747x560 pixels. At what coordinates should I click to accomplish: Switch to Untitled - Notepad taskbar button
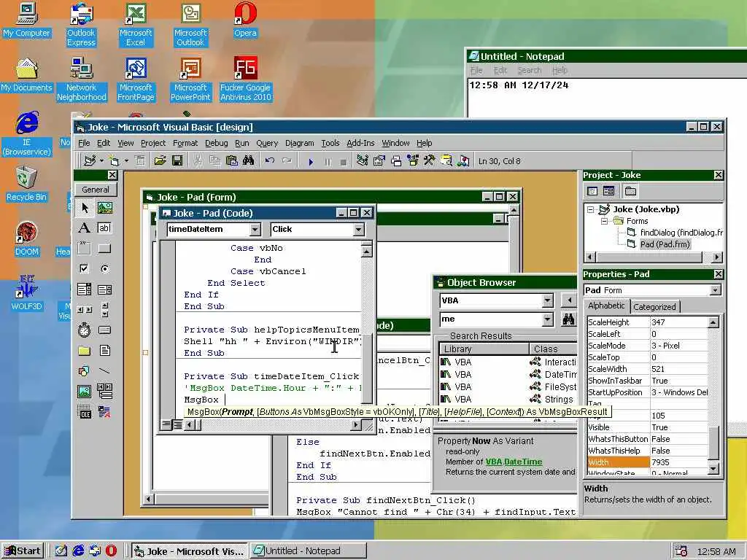(x=309, y=551)
